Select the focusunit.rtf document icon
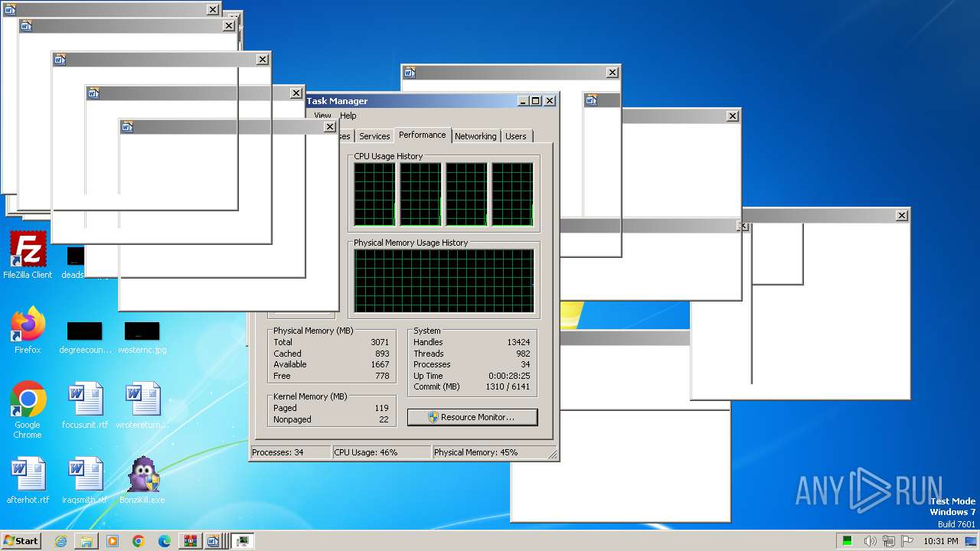The width and height of the screenshot is (980, 551). tap(85, 405)
